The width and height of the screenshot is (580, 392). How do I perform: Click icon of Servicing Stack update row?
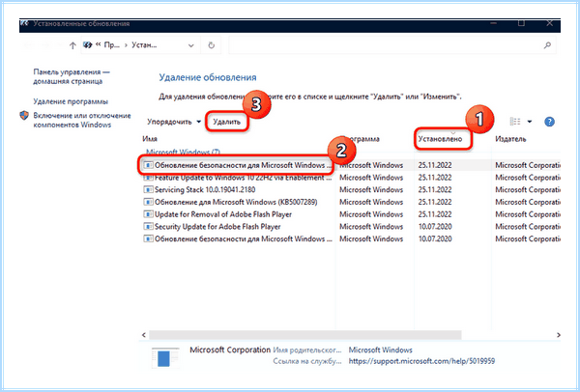148,189
